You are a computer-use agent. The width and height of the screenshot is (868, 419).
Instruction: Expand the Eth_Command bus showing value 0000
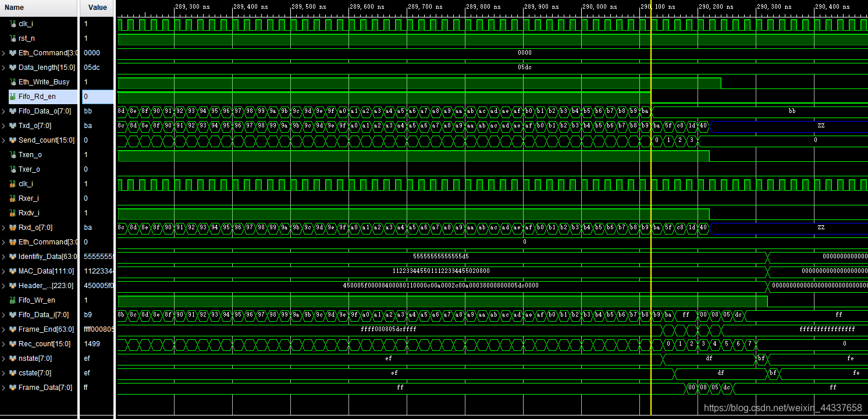point(4,53)
